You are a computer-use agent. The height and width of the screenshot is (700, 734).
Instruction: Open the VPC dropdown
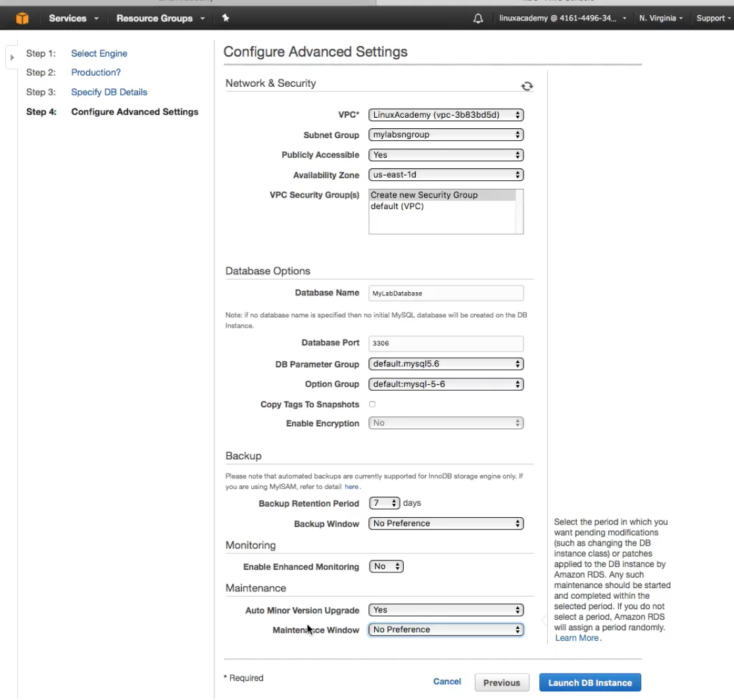(x=446, y=115)
